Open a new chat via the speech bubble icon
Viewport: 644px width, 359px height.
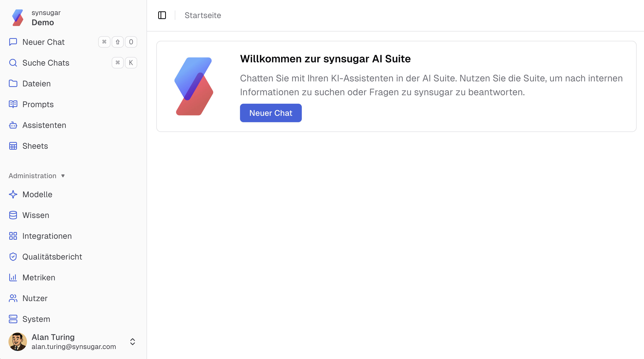point(13,42)
